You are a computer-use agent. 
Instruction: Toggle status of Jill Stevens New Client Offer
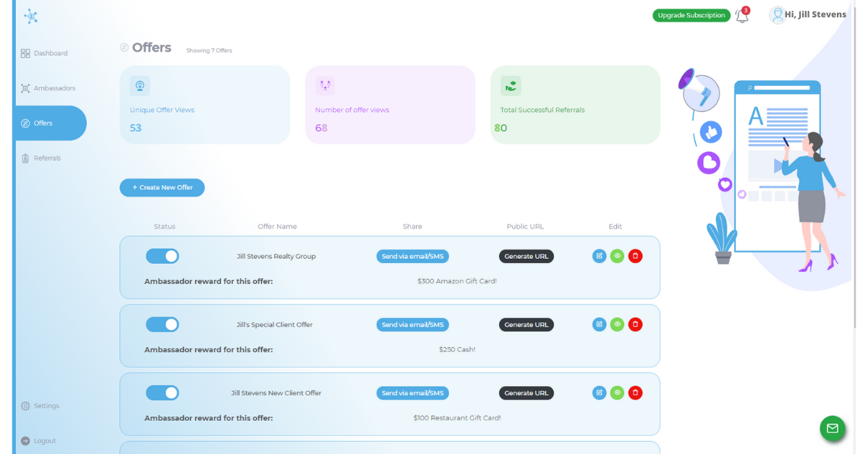tap(163, 393)
